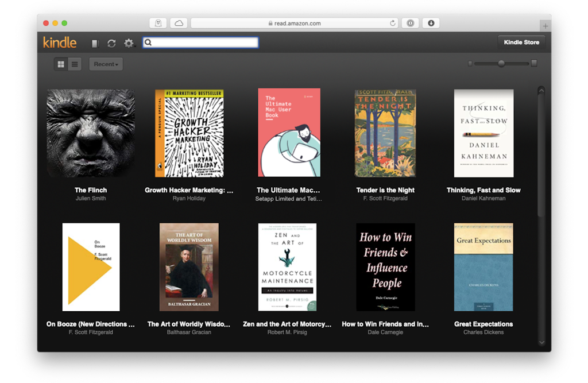Adjust the cover size slider

click(x=500, y=64)
